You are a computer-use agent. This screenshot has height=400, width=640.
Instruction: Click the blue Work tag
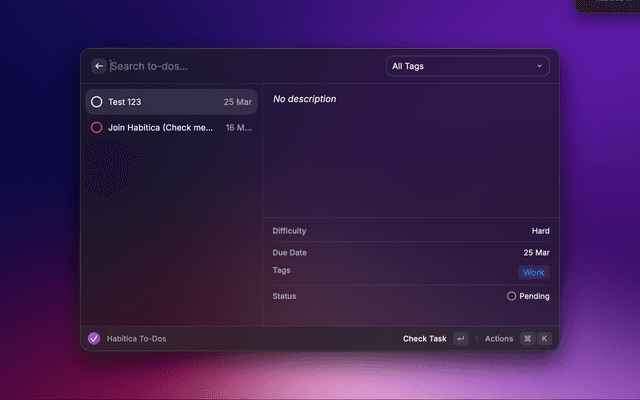534,272
